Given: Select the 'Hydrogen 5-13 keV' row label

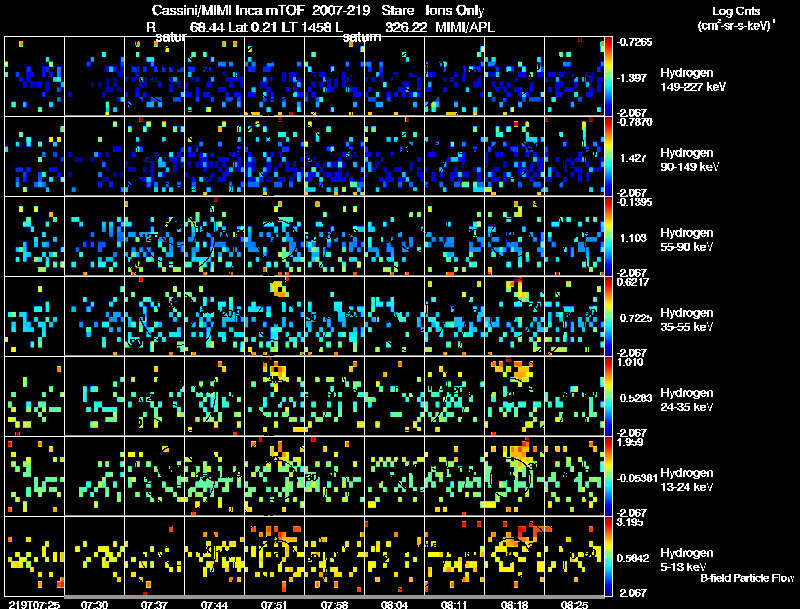Looking at the screenshot, I should point(687,560).
